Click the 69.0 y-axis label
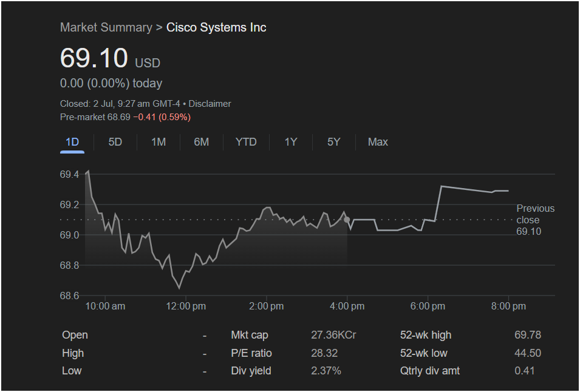The width and height of the screenshot is (580, 392). pos(70,235)
